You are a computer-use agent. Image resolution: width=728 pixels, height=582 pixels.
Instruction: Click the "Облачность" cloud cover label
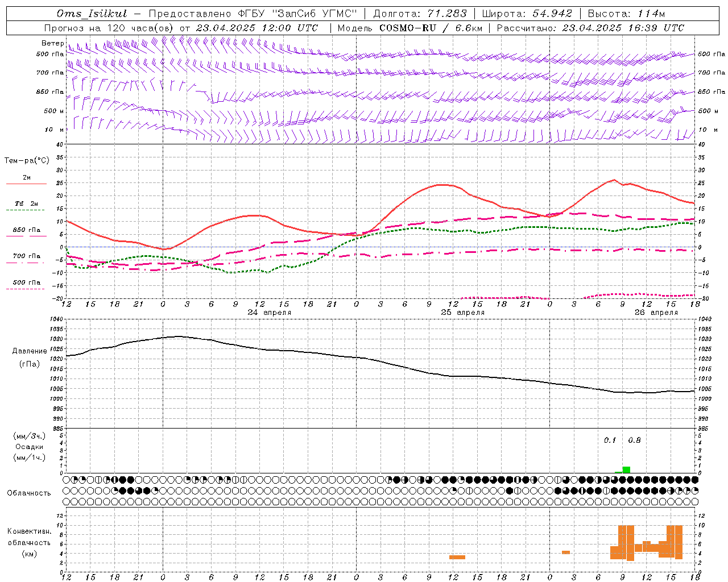pyautogui.click(x=28, y=493)
